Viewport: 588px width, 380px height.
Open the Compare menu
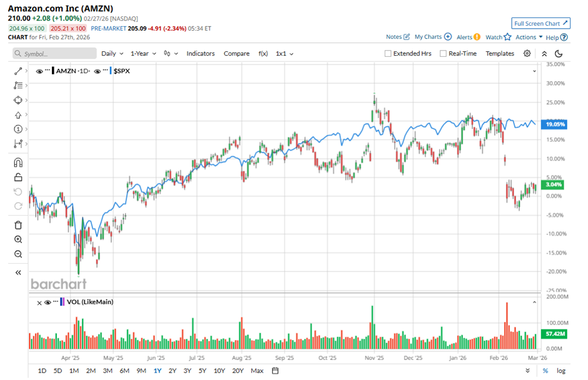236,54
